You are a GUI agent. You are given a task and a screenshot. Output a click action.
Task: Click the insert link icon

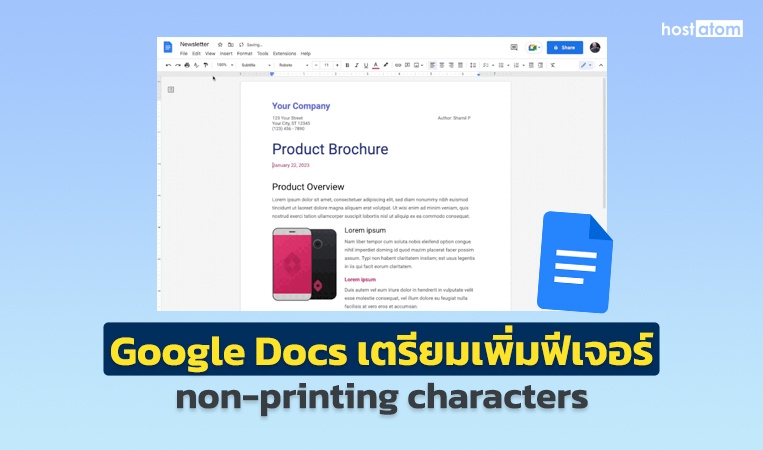tap(398, 65)
